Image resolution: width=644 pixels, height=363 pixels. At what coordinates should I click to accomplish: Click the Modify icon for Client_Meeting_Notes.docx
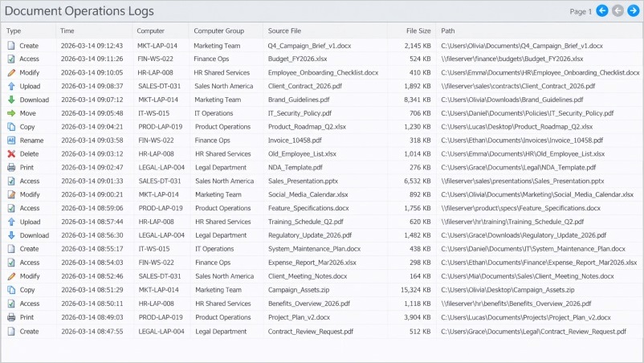(11, 276)
